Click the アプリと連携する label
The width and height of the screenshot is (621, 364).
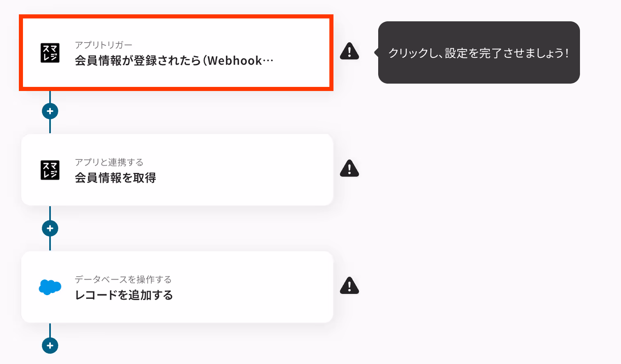click(x=109, y=162)
